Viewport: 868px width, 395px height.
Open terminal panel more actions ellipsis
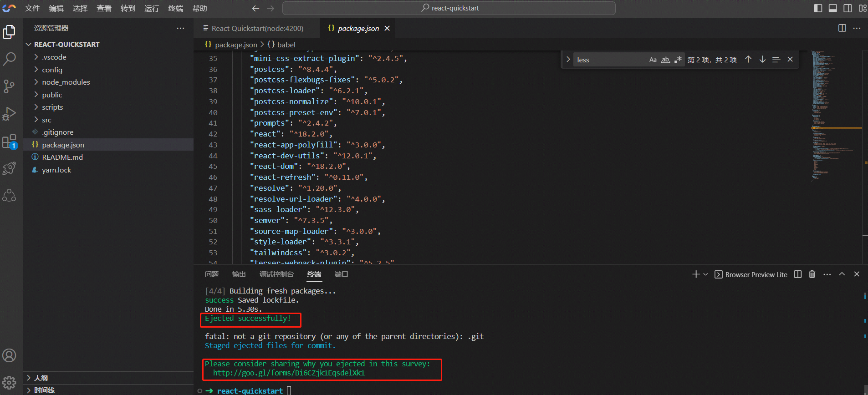click(x=827, y=274)
